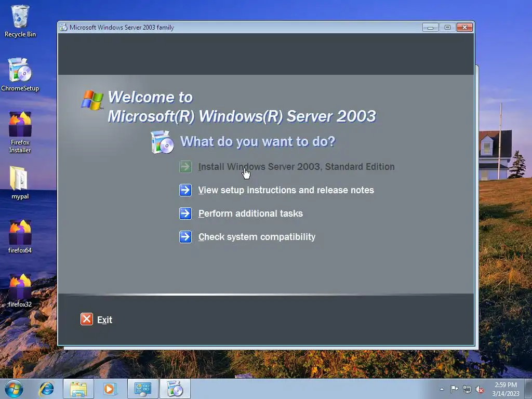Select the firefox32 desktop icon
Image resolution: width=532 pixels, height=399 pixels.
pos(20,291)
